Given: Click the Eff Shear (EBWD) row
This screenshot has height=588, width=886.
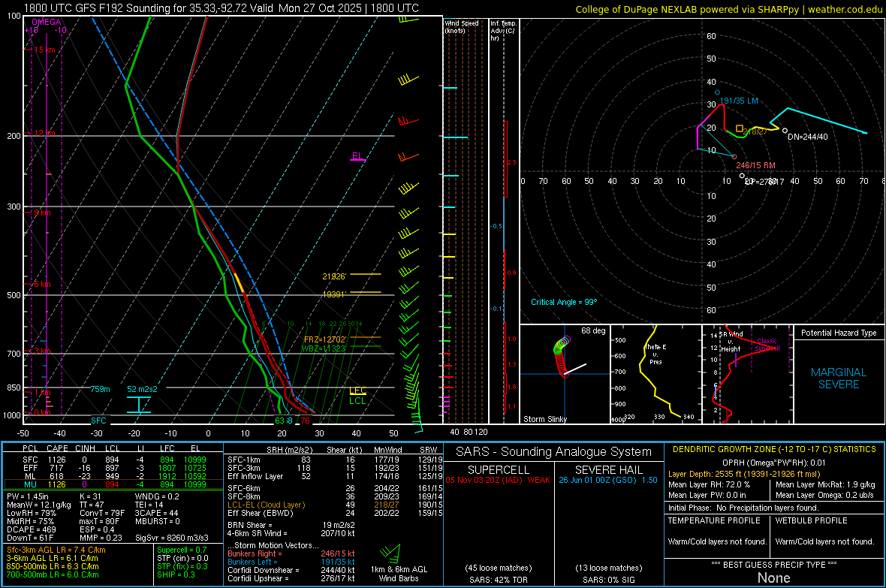Looking at the screenshot, I should coord(335,514).
